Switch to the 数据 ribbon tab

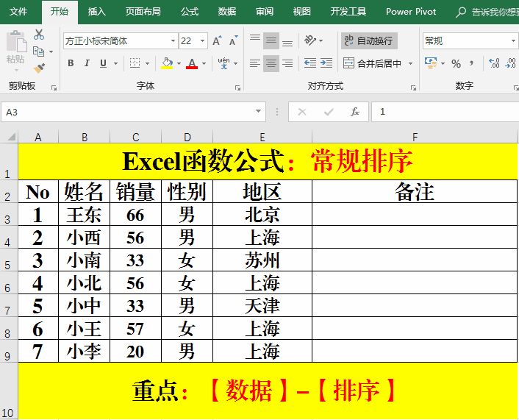(227, 12)
